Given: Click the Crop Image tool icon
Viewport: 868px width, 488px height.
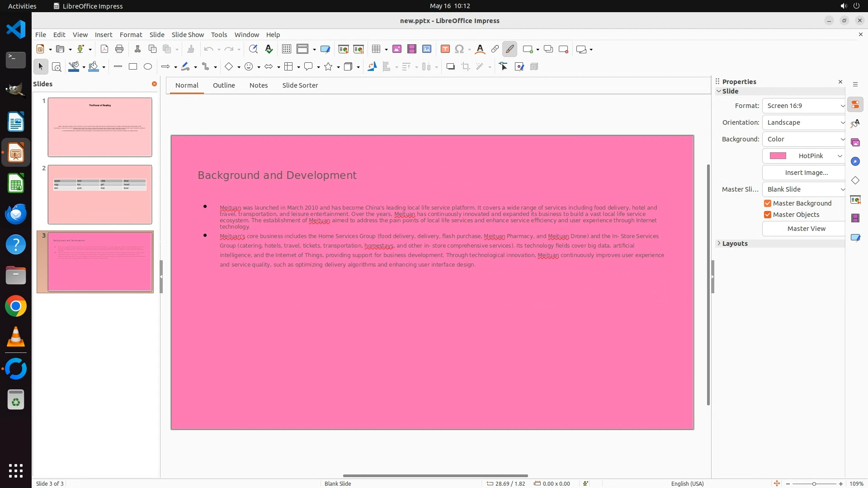Looking at the screenshot, I should [466, 67].
